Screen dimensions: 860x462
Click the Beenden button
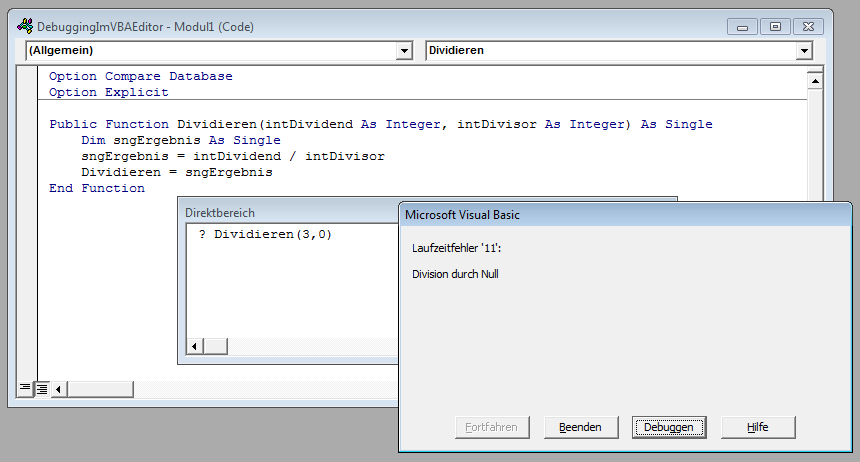click(x=580, y=427)
